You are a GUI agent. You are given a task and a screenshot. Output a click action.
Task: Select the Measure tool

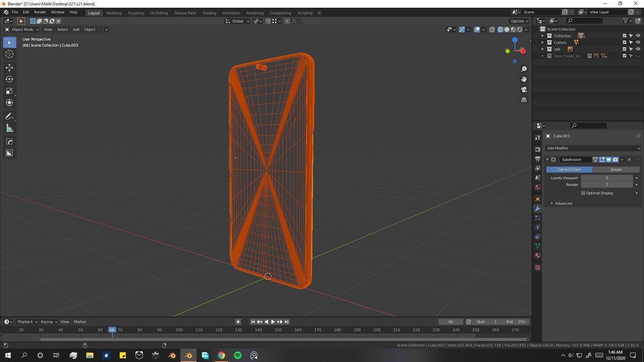pyautogui.click(x=9, y=128)
